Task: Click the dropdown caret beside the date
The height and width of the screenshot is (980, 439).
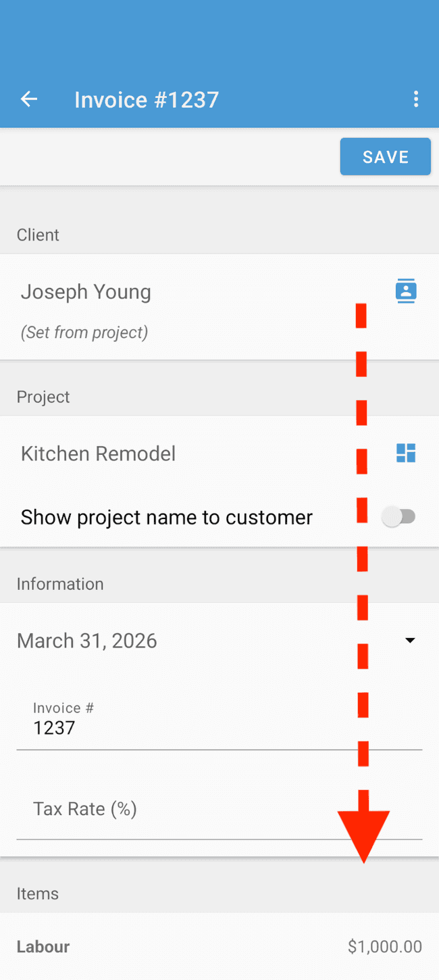Action: pos(410,640)
